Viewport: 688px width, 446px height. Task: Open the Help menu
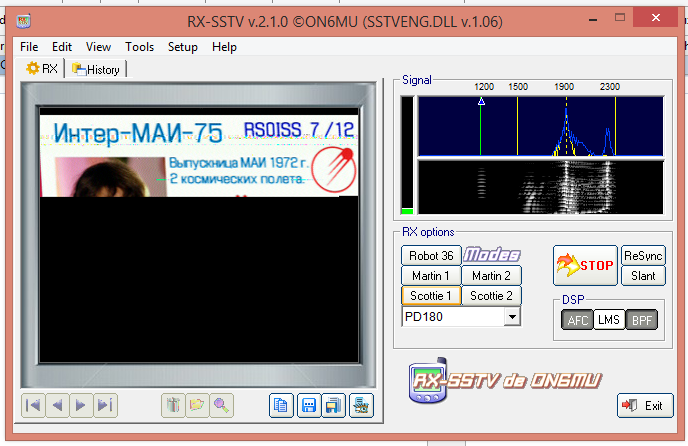(x=224, y=47)
